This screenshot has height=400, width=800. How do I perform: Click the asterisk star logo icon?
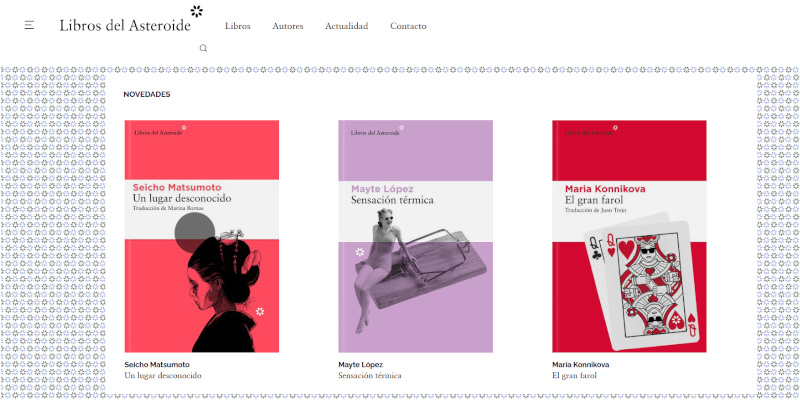click(197, 12)
